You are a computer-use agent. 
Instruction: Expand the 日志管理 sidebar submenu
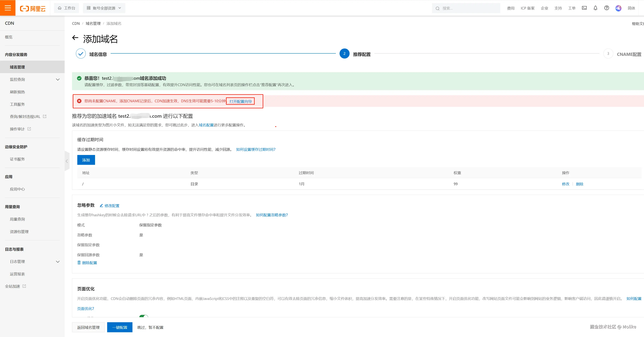tap(58, 261)
